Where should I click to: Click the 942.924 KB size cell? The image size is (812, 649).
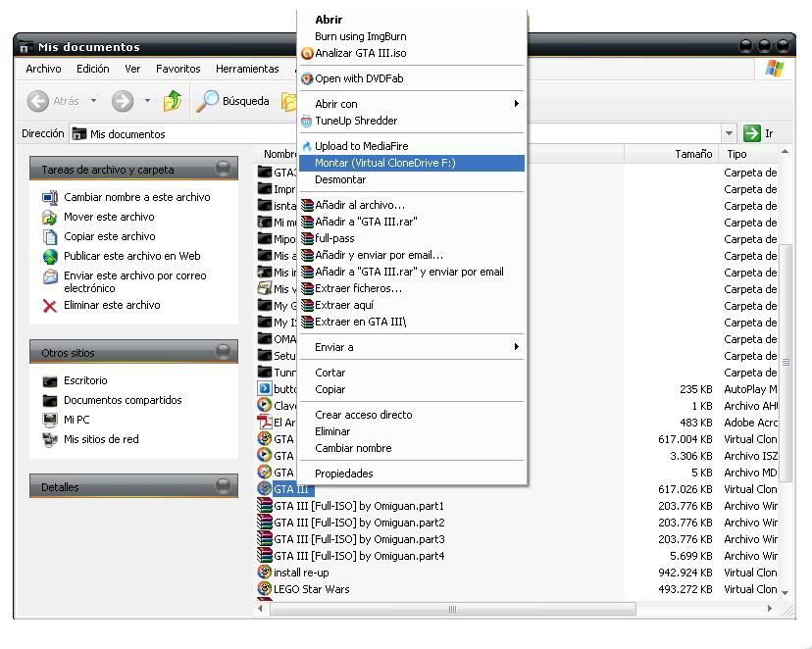[685, 573]
